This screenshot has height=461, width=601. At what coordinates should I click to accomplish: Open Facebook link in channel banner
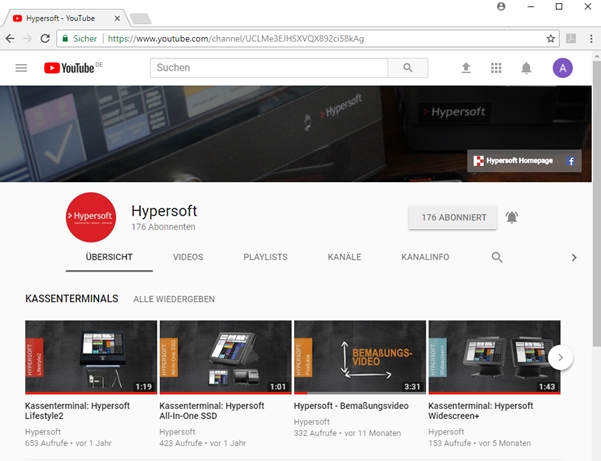[571, 161]
